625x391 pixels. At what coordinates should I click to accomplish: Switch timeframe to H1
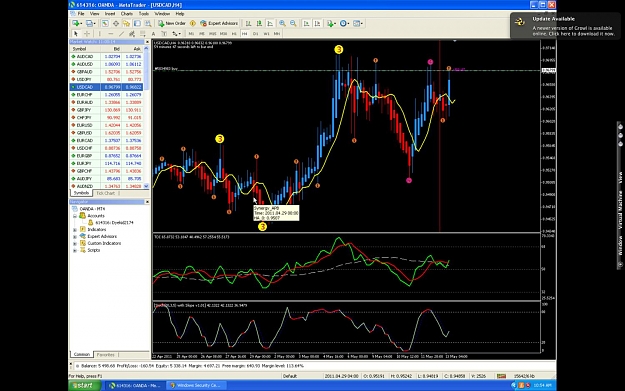[234, 34]
